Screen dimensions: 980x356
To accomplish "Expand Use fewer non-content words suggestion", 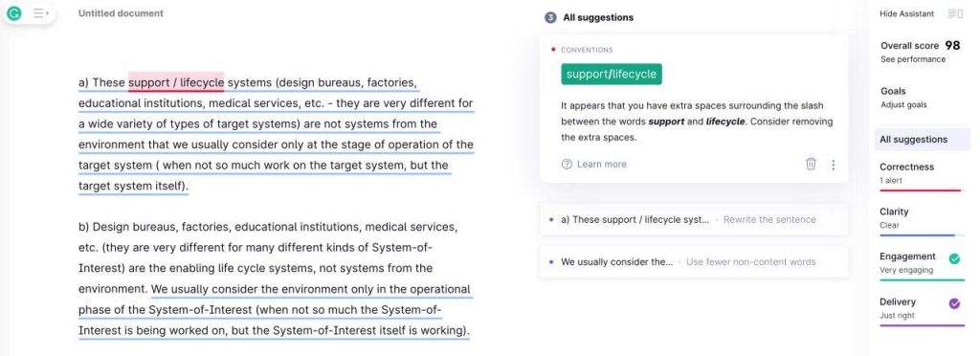I will point(694,261).
